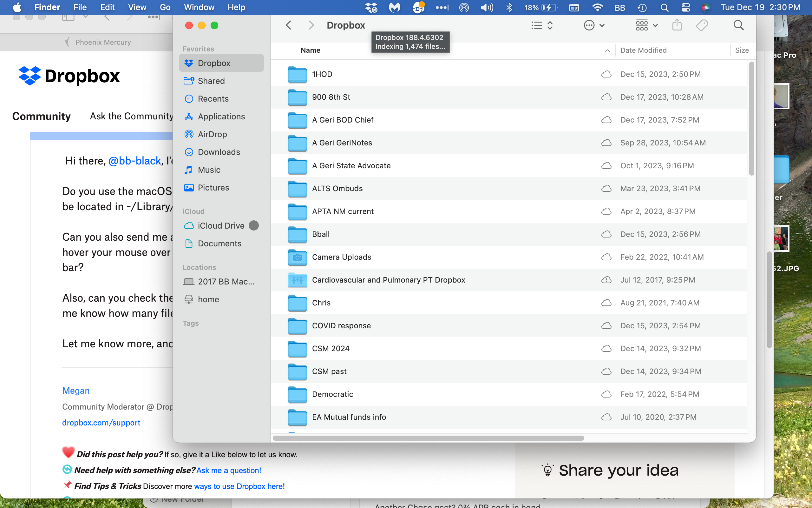Click AirPlay menu bar icon
This screenshot has height=508, width=812.
point(464,7)
